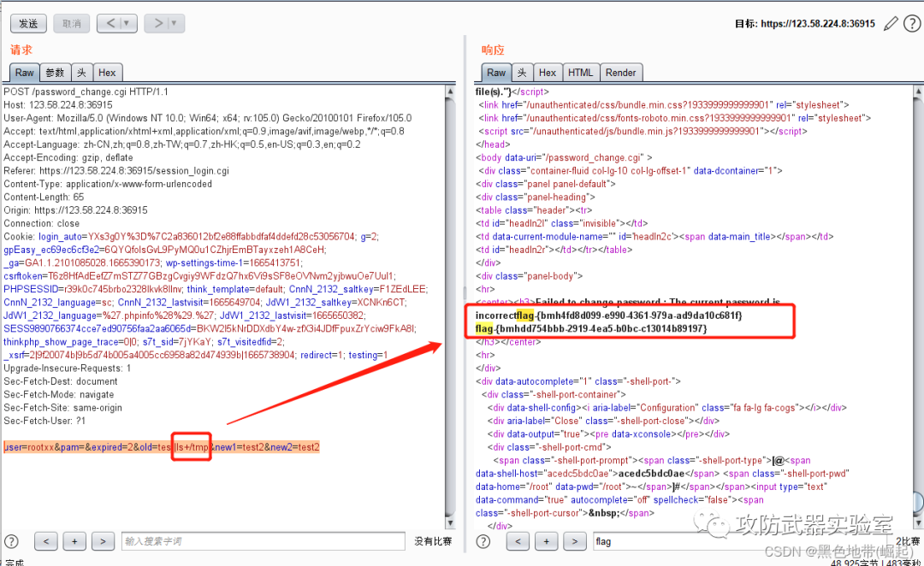Click response search previous match '<' button
924x566 pixels.
(x=518, y=541)
